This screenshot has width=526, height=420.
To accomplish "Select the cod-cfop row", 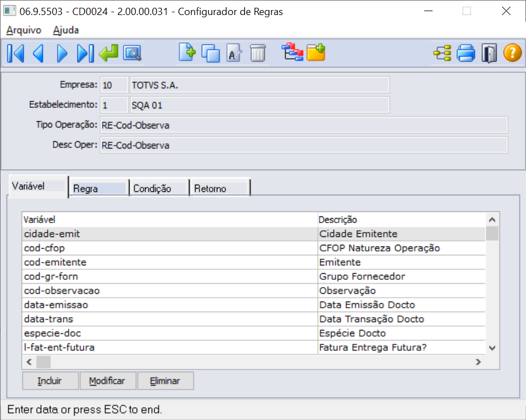I will pos(254,248).
